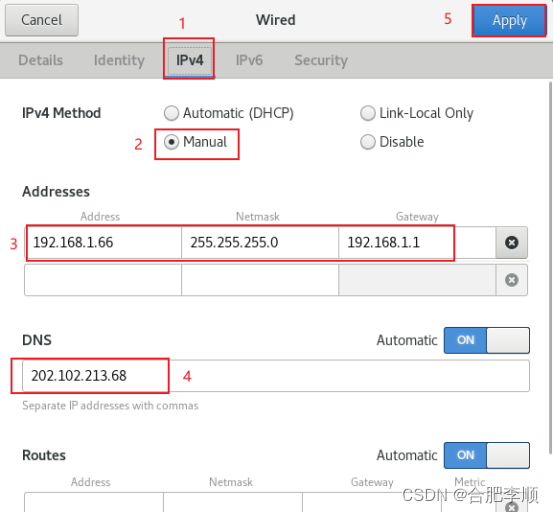Viewport: 554px width, 513px height.
Task: Switch to the Details tab
Action: (41, 60)
